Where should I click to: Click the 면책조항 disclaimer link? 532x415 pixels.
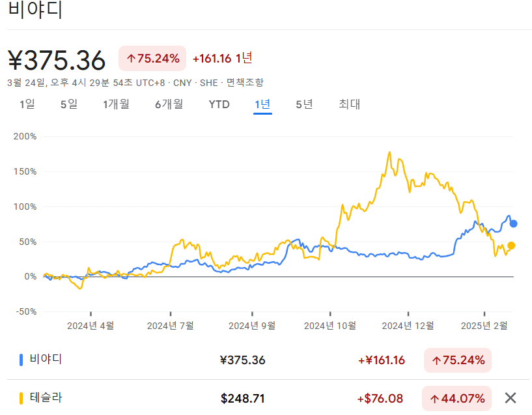click(x=245, y=83)
